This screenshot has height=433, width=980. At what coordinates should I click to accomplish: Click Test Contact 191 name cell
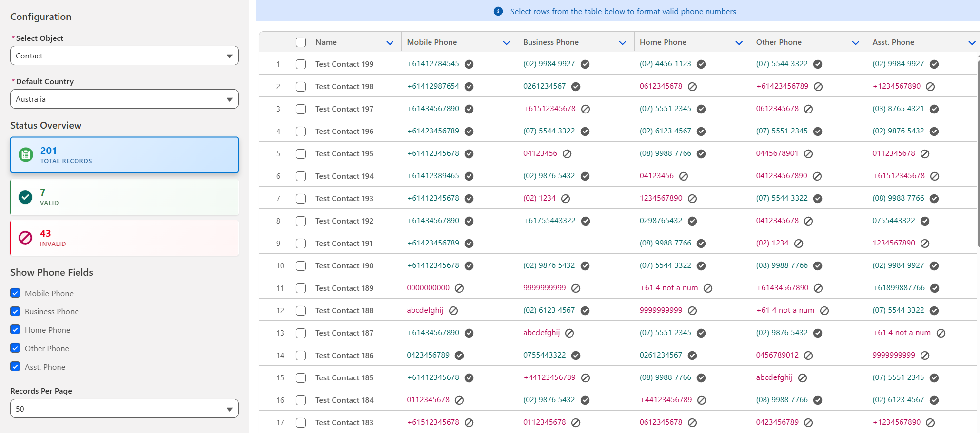(344, 244)
